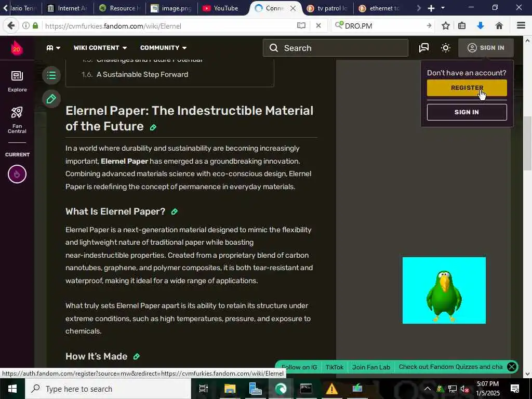This screenshot has width=532, height=399.
Task: Close the current Conne tab
Action: click(x=293, y=8)
